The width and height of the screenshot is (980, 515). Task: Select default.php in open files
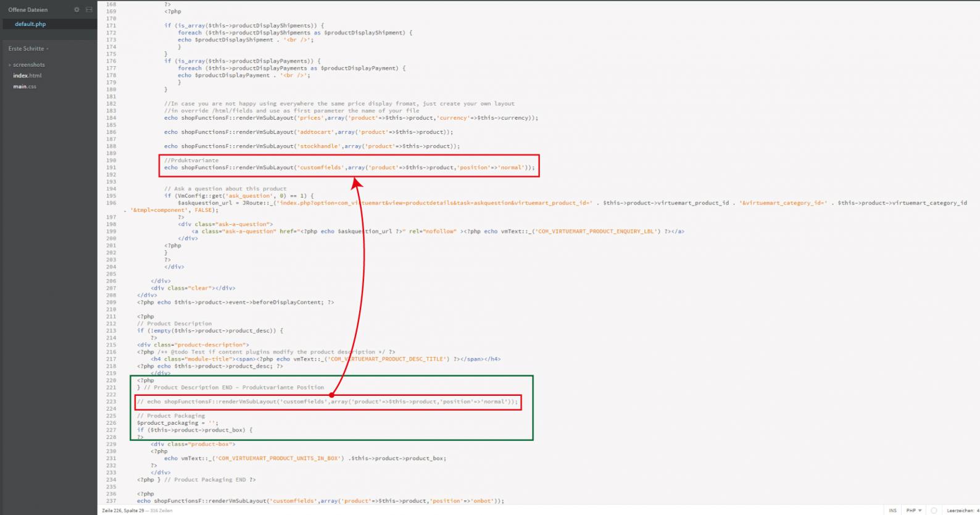30,24
